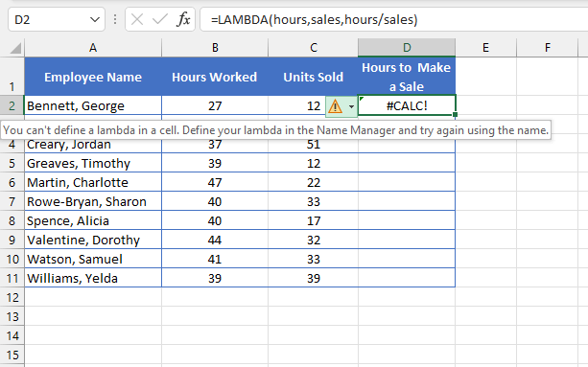Select row 14 header
Screen dimensions: 588x367
point(12,336)
